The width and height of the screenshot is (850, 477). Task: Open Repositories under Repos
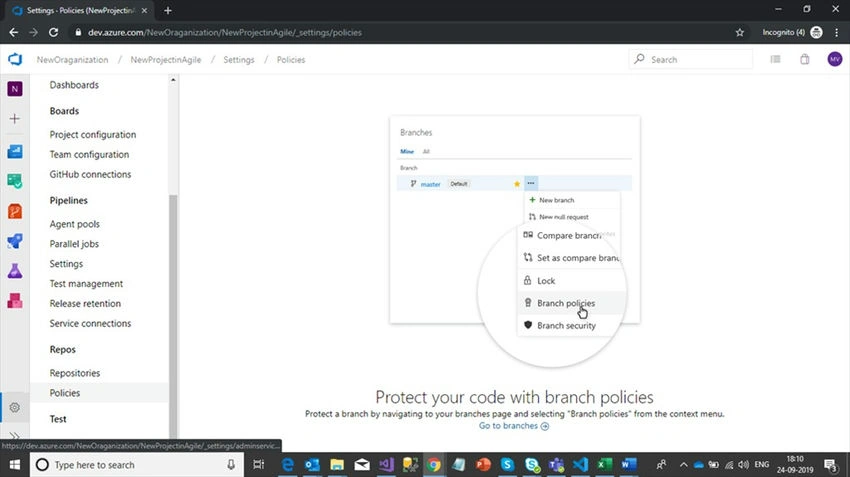pos(75,373)
